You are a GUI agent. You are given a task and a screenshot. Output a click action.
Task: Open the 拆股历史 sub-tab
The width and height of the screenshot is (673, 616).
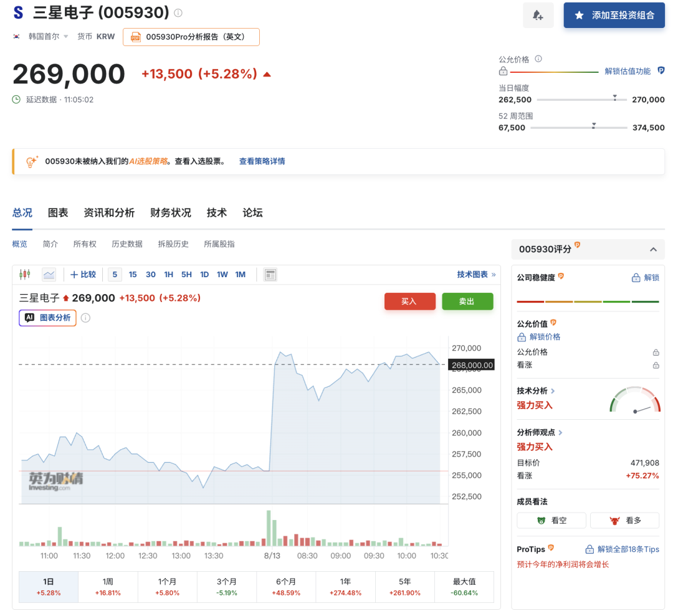click(173, 244)
